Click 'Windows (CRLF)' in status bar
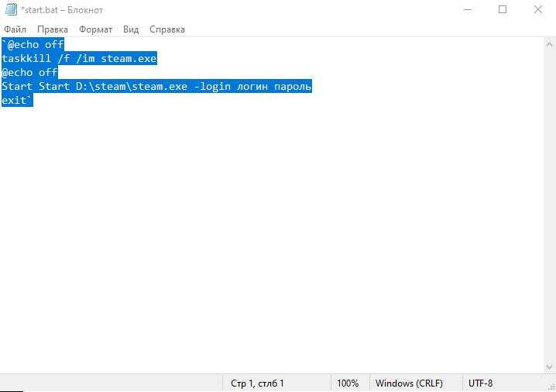The height and width of the screenshot is (392, 556). (x=409, y=383)
